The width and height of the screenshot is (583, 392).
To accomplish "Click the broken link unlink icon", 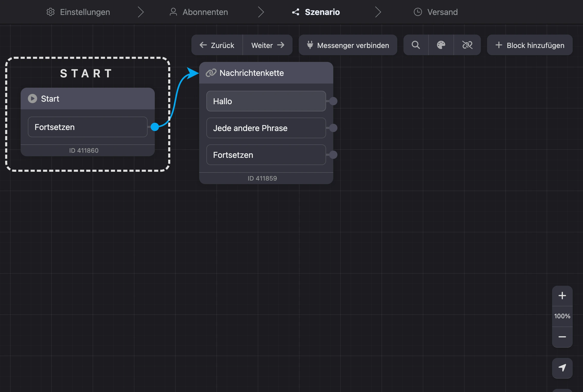I will (x=467, y=45).
